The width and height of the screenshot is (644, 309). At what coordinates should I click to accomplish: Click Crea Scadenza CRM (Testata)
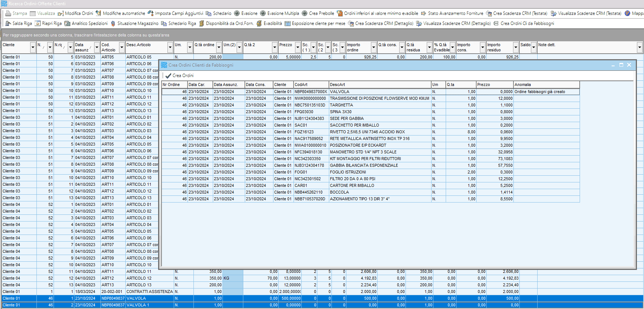516,13
